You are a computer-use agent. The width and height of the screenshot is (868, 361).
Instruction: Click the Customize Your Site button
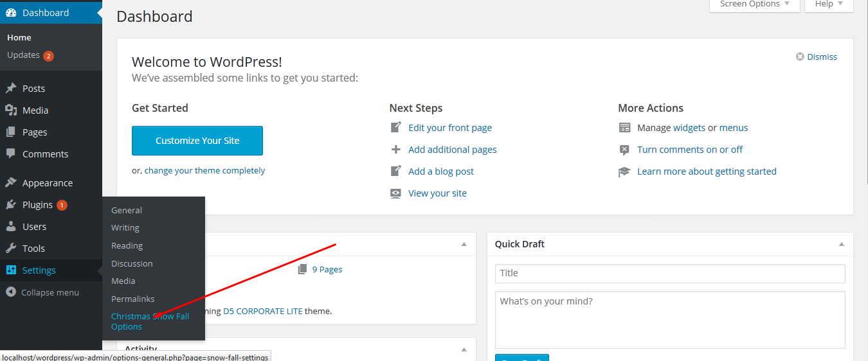pyautogui.click(x=197, y=141)
